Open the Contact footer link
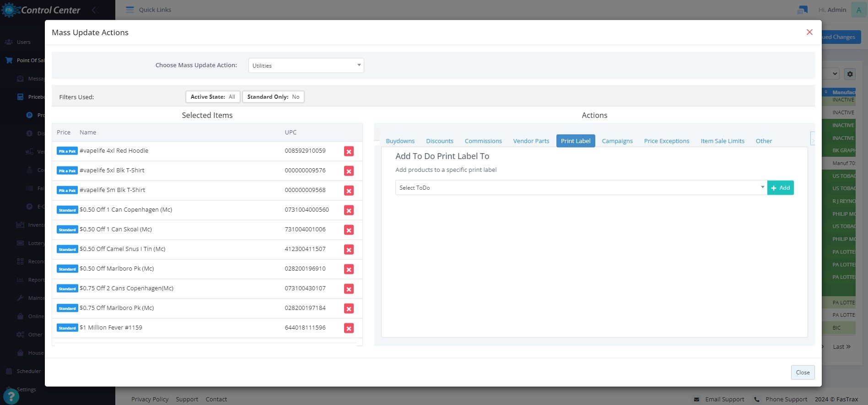868x405 pixels. coord(216,399)
